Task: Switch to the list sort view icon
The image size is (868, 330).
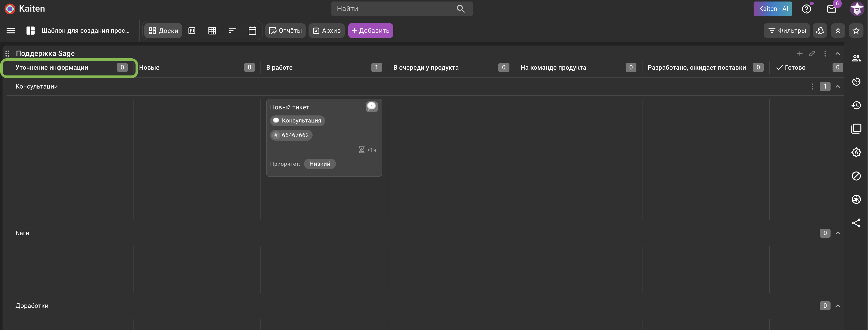Action: click(232, 31)
